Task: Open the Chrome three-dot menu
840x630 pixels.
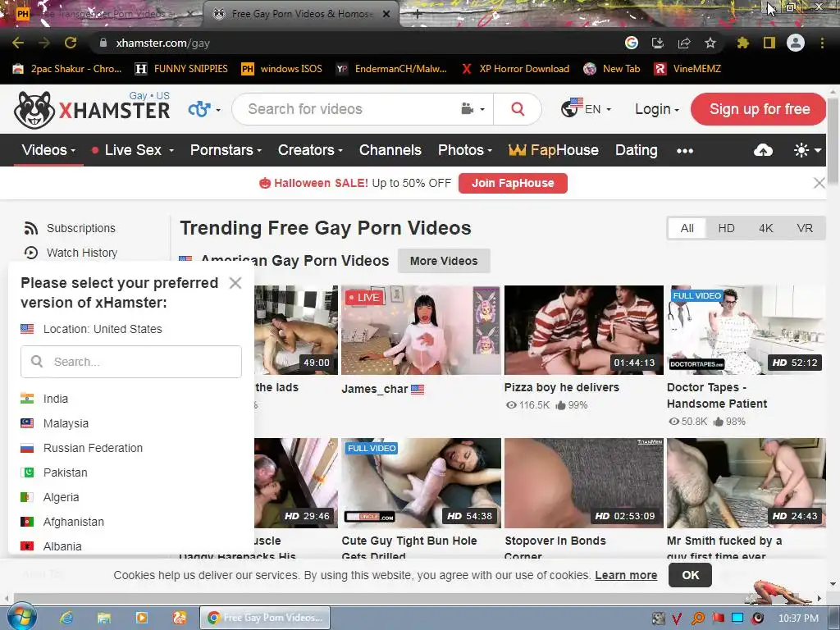Action: (822, 43)
